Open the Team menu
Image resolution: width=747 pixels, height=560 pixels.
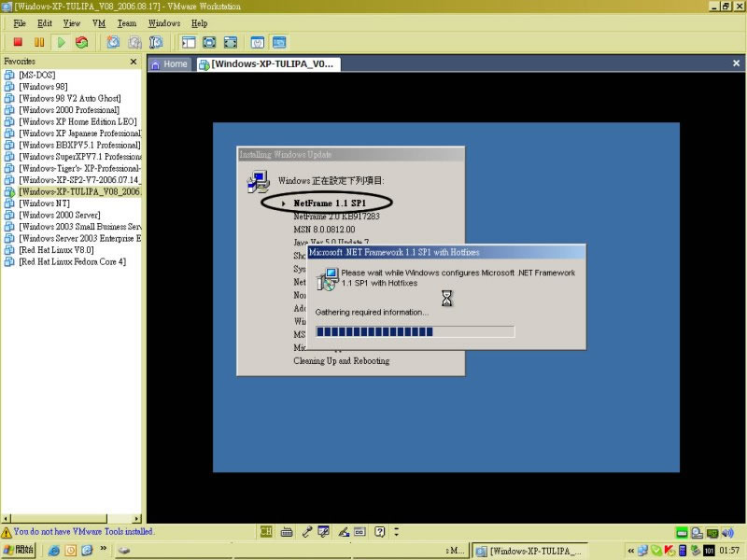[x=127, y=23]
